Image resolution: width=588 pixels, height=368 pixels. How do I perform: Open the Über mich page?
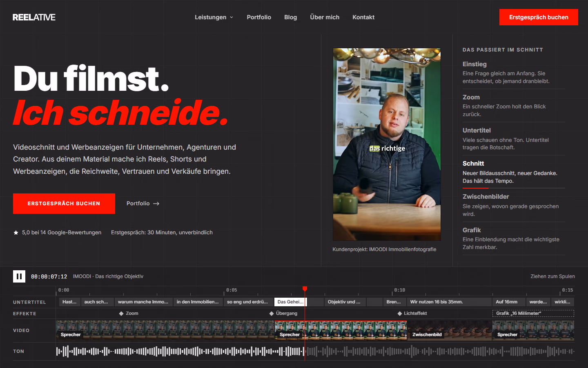pyautogui.click(x=325, y=17)
